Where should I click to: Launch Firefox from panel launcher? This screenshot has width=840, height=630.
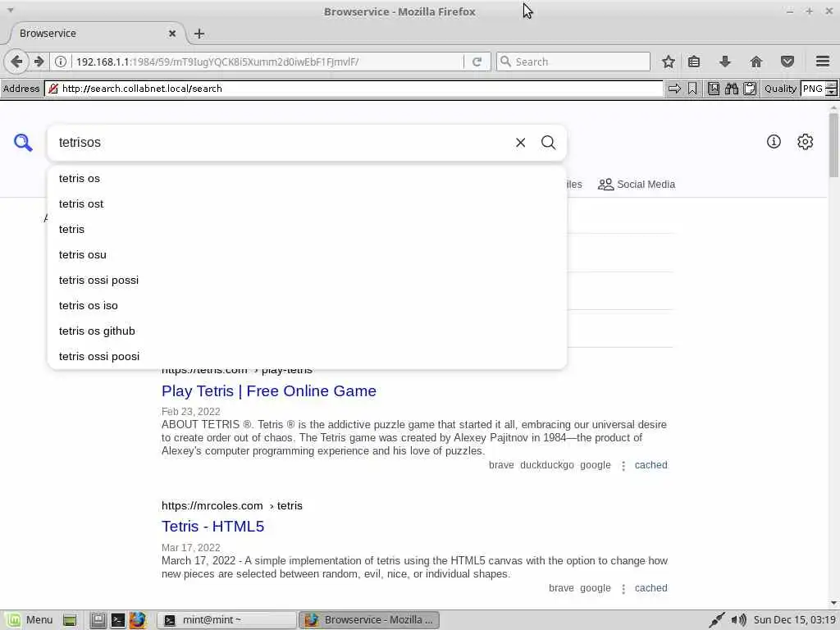point(138,620)
